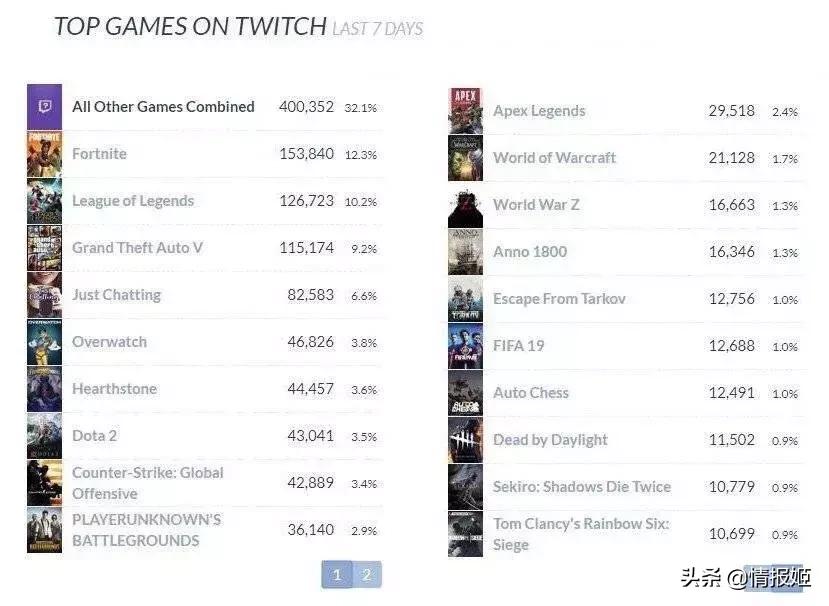Open Sekiro: Shadows Die Twice link
Screen dimensions: 829x606
(581, 487)
